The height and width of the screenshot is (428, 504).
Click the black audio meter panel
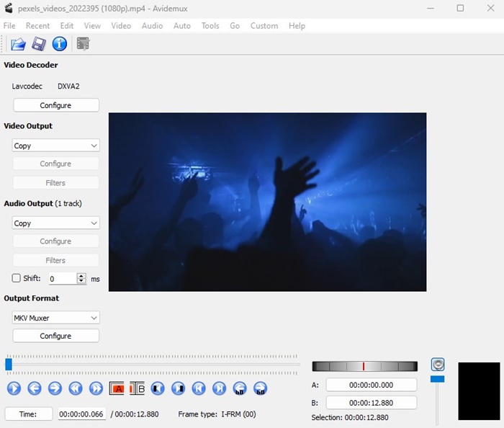[x=479, y=391]
